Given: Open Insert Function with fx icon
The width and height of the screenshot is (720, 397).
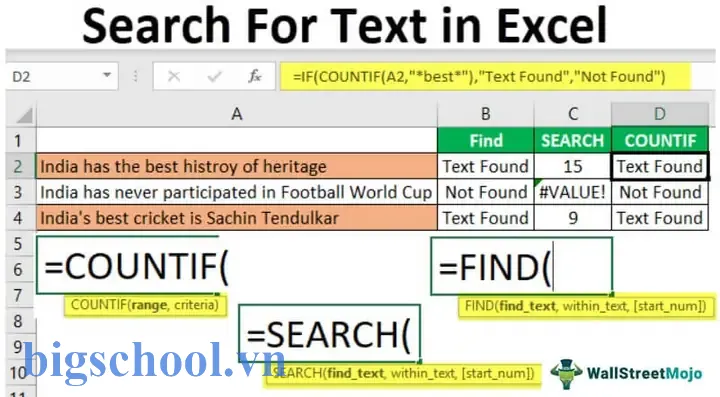Looking at the screenshot, I should 255,76.
